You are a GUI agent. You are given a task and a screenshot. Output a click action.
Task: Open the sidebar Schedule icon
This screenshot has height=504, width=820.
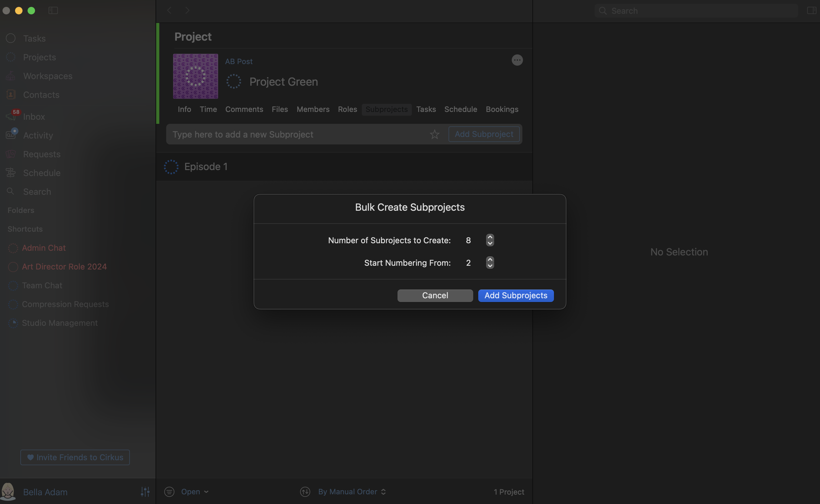[11, 173]
